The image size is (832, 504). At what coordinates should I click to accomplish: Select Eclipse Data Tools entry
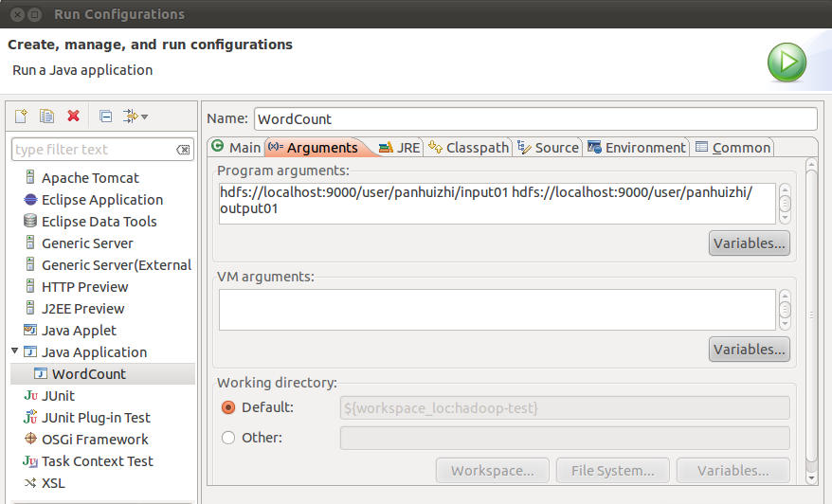99,222
